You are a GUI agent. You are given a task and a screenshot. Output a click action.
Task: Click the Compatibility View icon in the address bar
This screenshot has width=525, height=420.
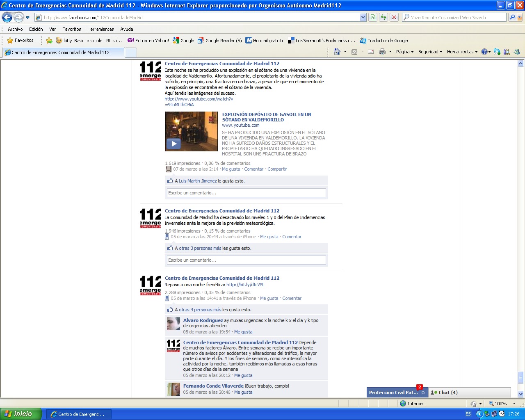click(373, 17)
